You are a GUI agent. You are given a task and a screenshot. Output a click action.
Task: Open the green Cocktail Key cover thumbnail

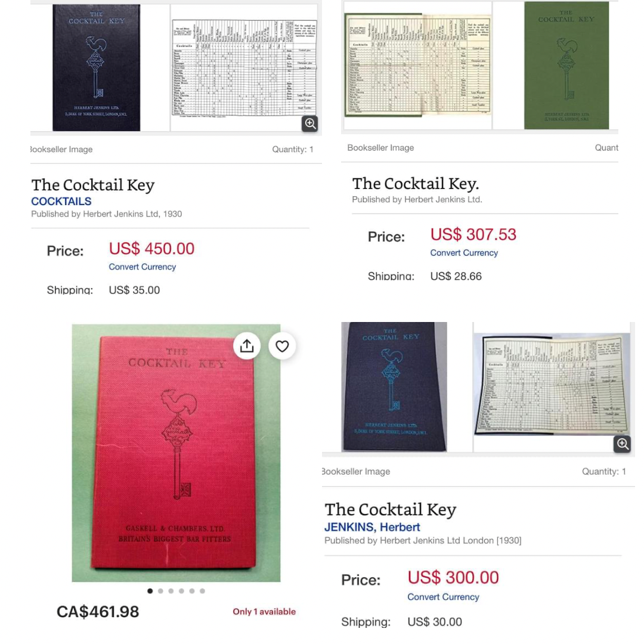click(x=566, y=66)
